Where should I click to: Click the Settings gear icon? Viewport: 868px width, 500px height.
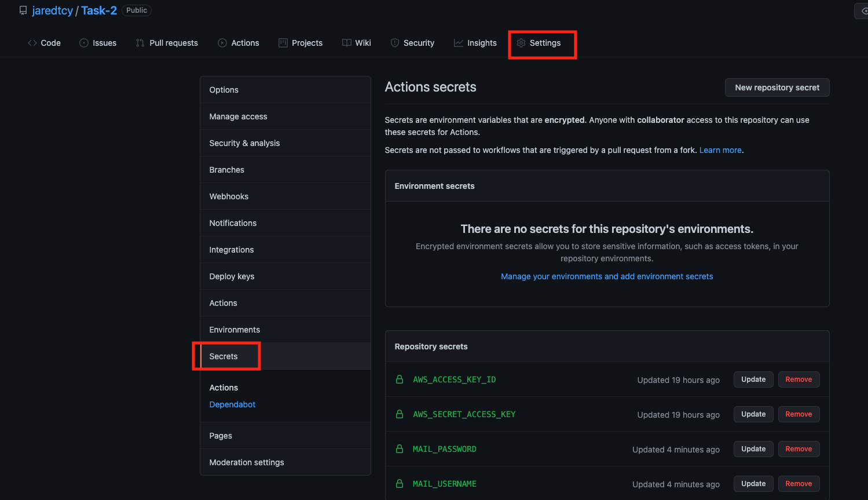[x=521, y=42]
